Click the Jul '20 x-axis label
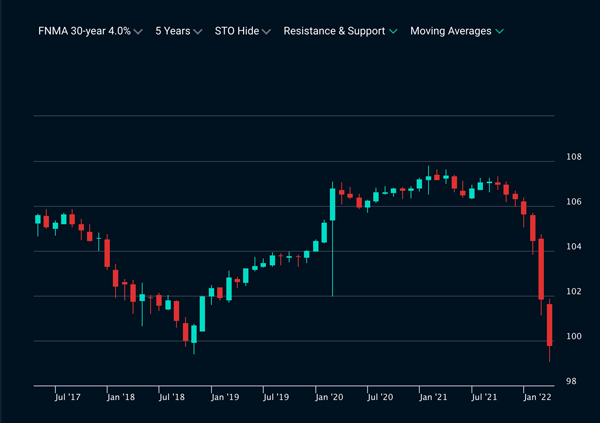Viewport: 600px width, 423px height. (x=380, y=397)
